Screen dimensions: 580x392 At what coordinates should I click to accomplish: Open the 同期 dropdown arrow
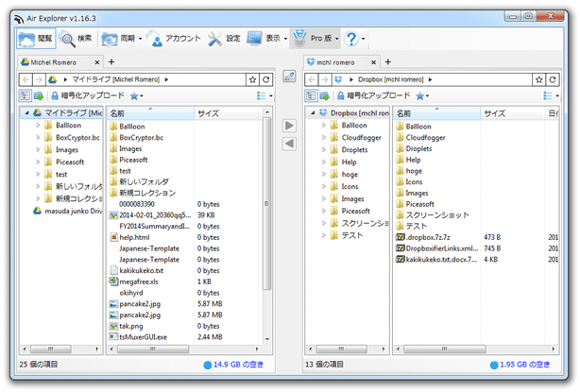click(x=140, y=39)
